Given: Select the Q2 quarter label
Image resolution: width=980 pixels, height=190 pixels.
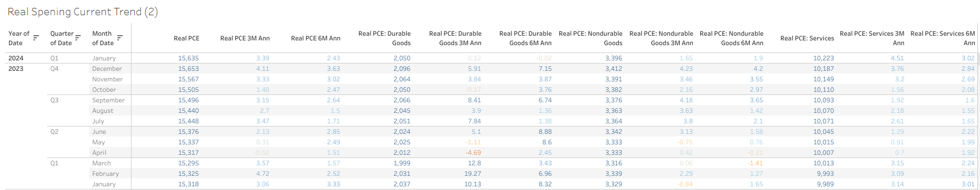Looking at the screenshot, I should coord(55,132).
